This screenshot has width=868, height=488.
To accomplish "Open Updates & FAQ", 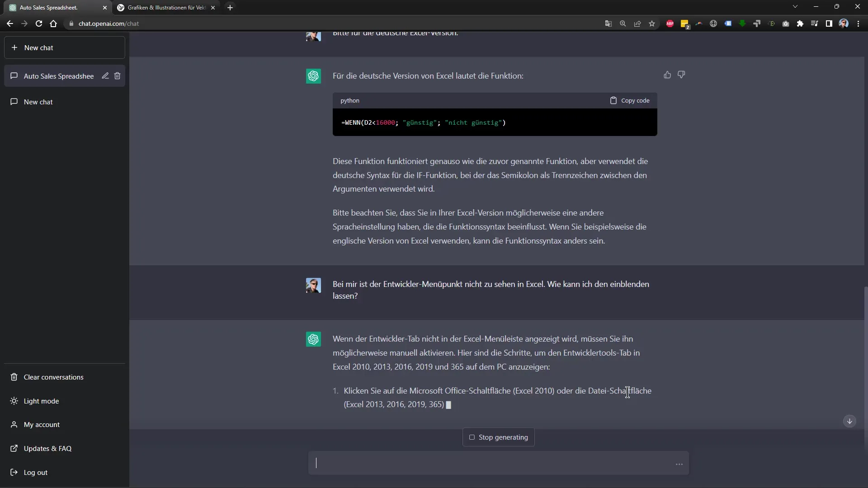I will 65,448.
